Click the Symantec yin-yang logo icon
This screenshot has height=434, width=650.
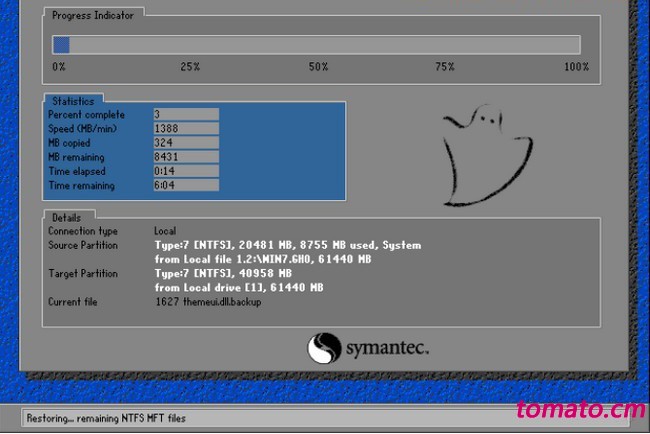(x=324, y=348)
